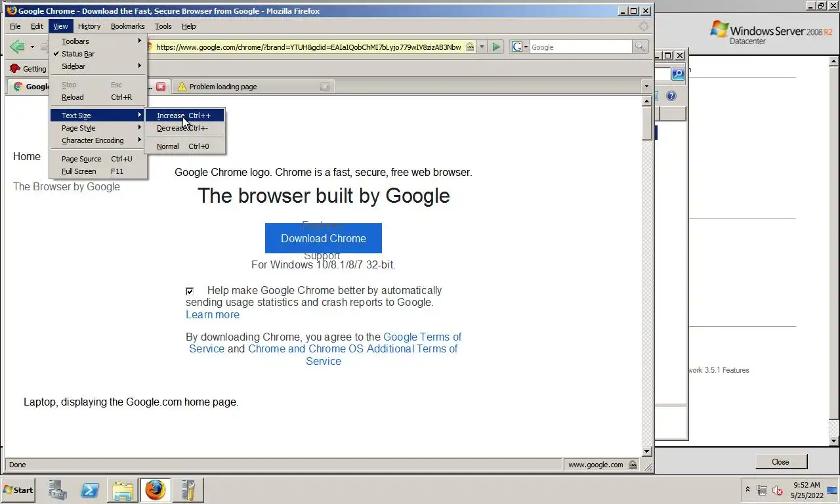Viewport: 840px width, 504px height.
Task: Choose Normal text size
Action: [x=184, y=146]
